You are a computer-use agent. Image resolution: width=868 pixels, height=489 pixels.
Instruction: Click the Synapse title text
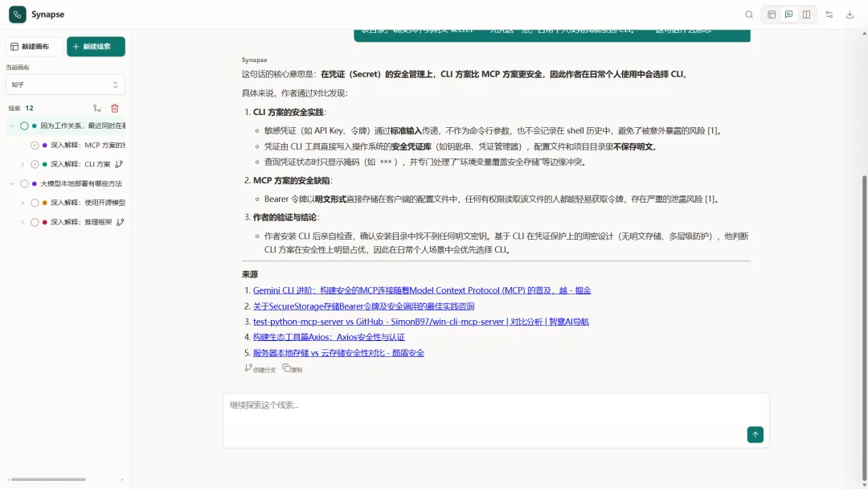click(x=47, y=14)
